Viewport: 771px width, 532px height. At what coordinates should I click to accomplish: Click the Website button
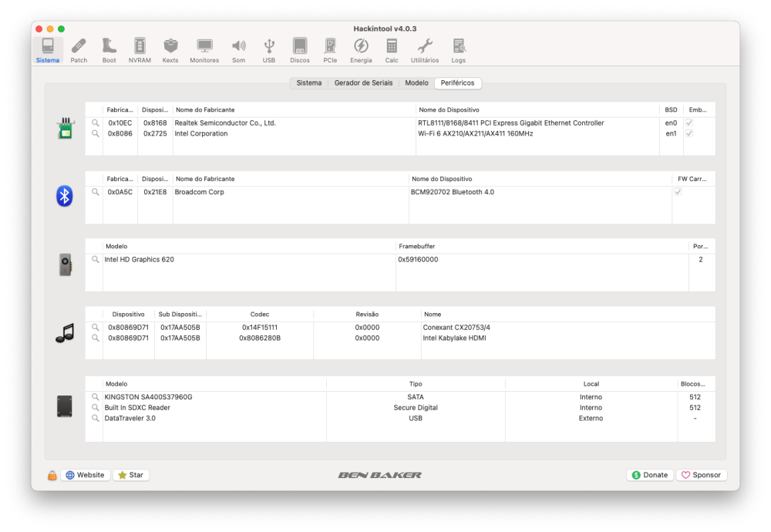coord(85,475)
